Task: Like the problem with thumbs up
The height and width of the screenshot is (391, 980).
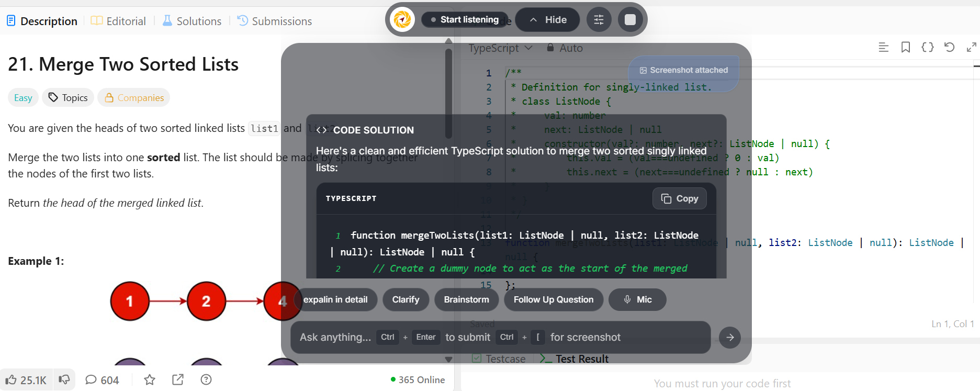Action: tap(26, 380)
